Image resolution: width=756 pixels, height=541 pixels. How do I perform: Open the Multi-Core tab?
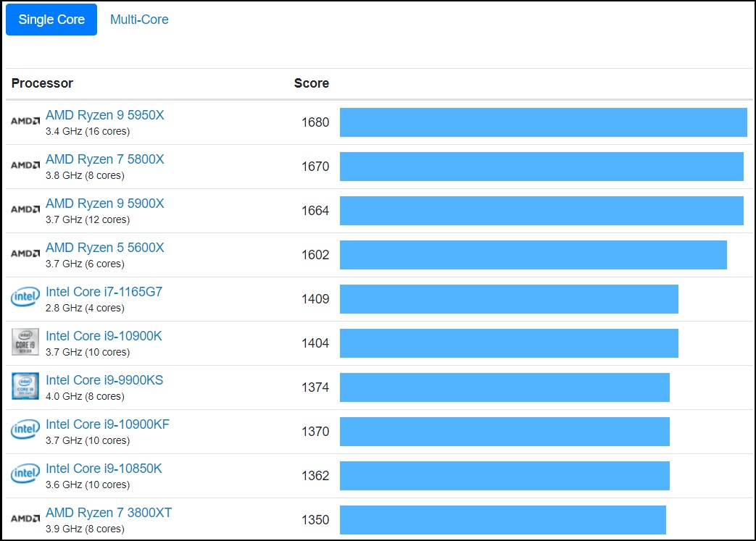pyautogui.click(x=139, y=20)
